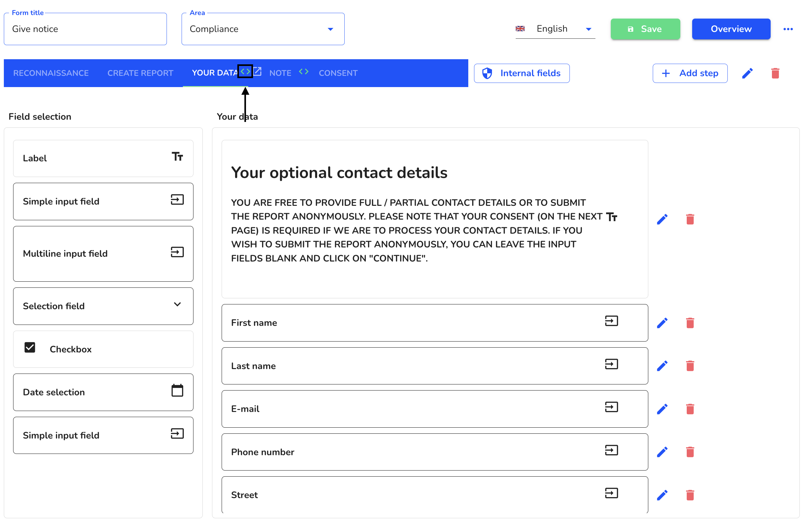Click the calendar icon in Date selection
The height and width of the screenshot is (532, 811).
[177, 390]
